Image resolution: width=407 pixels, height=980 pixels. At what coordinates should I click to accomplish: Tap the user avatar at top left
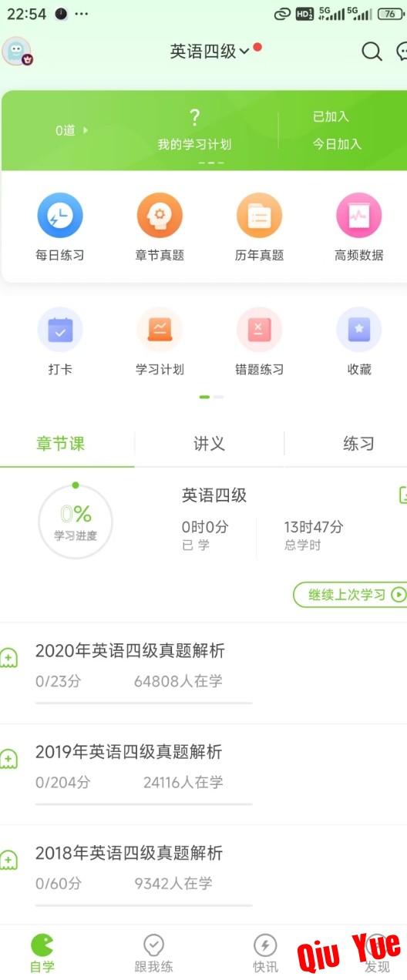17,52
